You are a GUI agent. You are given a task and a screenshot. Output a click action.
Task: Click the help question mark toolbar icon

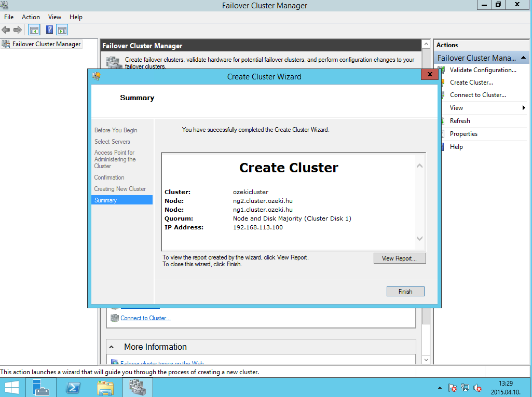coord(49,30)
